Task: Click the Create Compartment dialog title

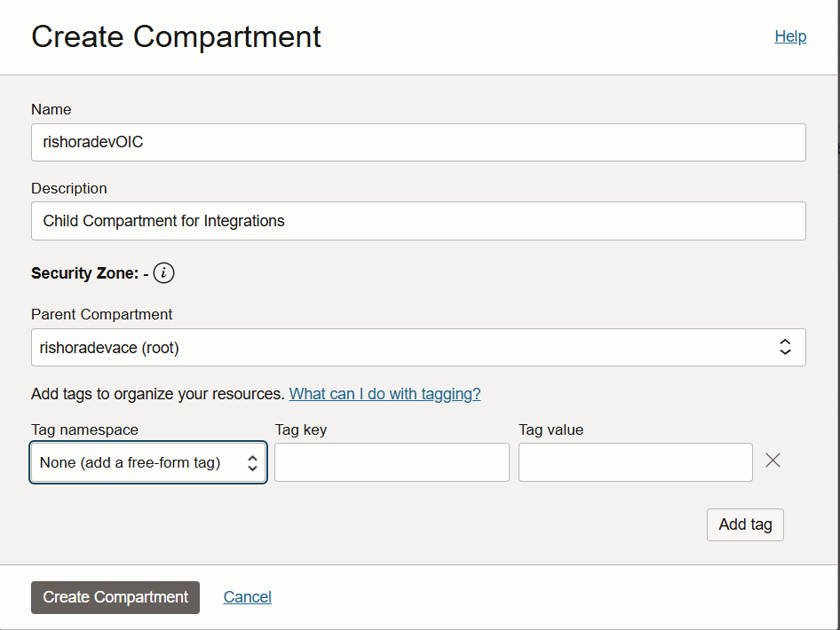Action: (x=176, y=37)
